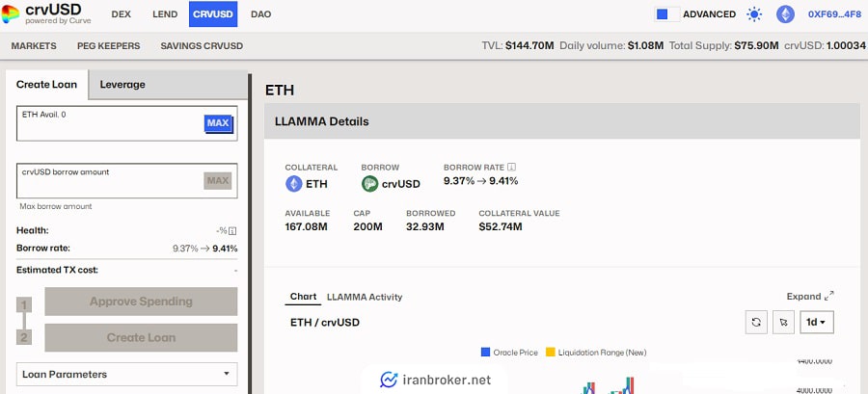Open wallet address 0XF69...4F8
The image size is (868, 394).
834,14
